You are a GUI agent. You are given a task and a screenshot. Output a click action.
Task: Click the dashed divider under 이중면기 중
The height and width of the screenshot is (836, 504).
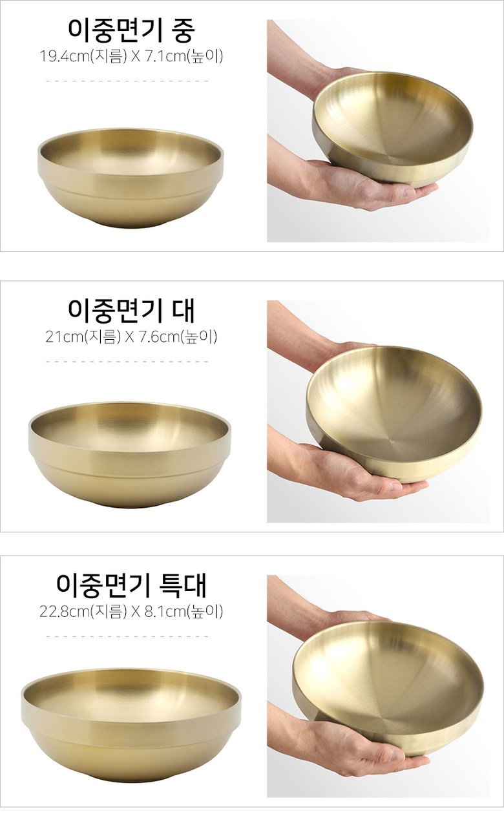(127, 81)
